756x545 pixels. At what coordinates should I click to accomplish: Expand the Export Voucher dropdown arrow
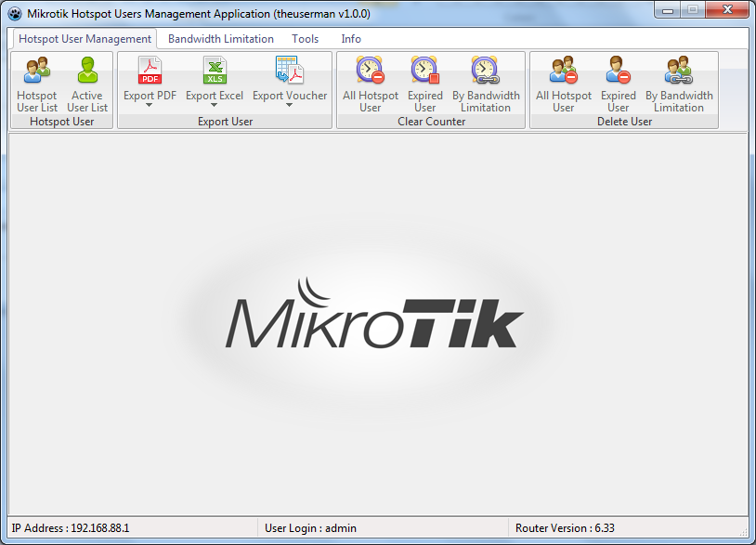(x=289, y=105)
